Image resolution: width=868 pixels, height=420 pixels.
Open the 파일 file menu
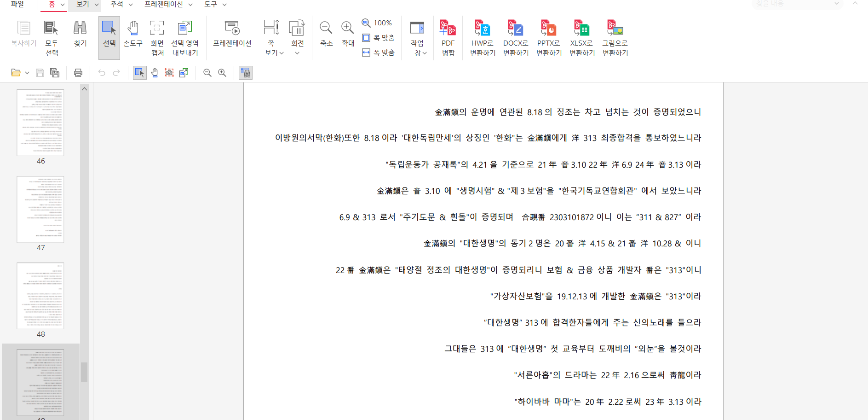pos(17,5)
